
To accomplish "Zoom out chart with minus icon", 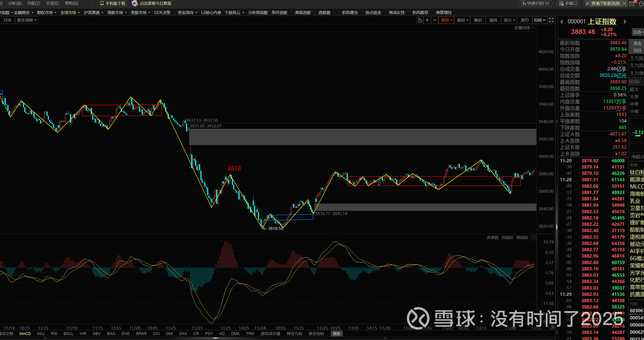I will pyautogui.click(x=435, y=20).
